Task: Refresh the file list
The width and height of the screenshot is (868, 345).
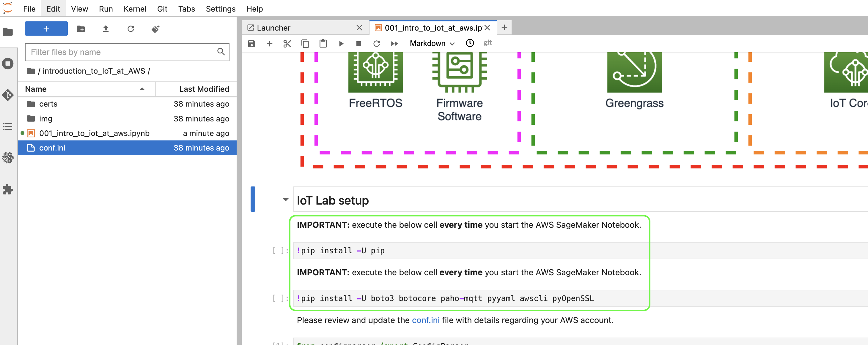Action: [x=131, y=29]
